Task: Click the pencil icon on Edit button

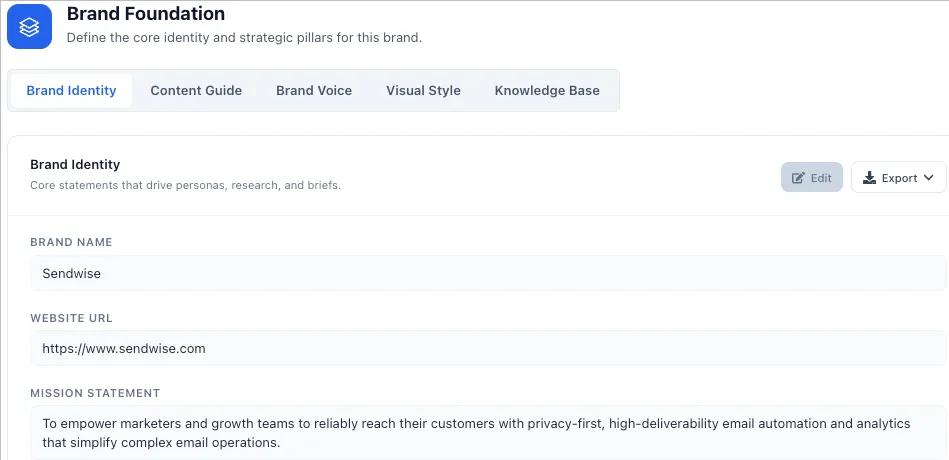Action: (799, 178)
